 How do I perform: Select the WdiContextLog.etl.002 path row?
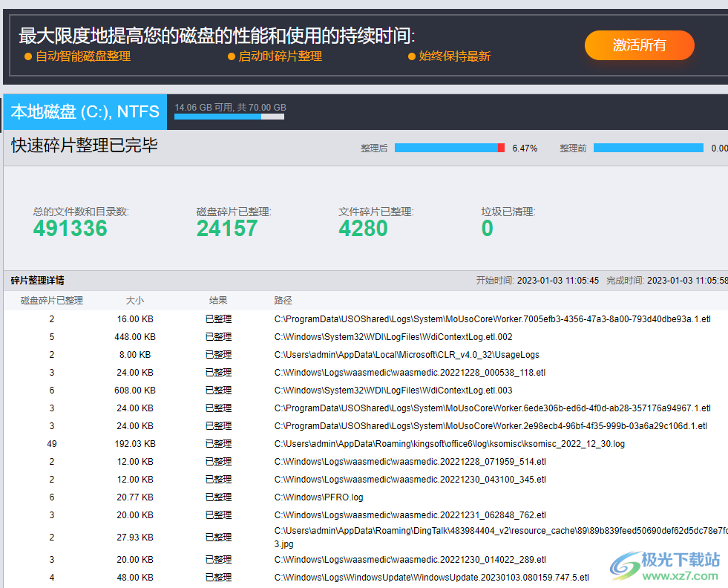pos(366,337)
